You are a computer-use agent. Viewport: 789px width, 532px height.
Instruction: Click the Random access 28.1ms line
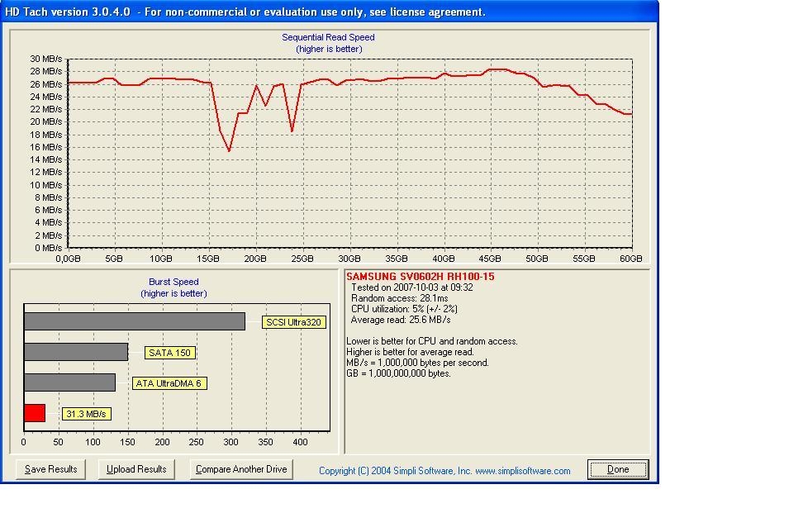coord(400,298)
